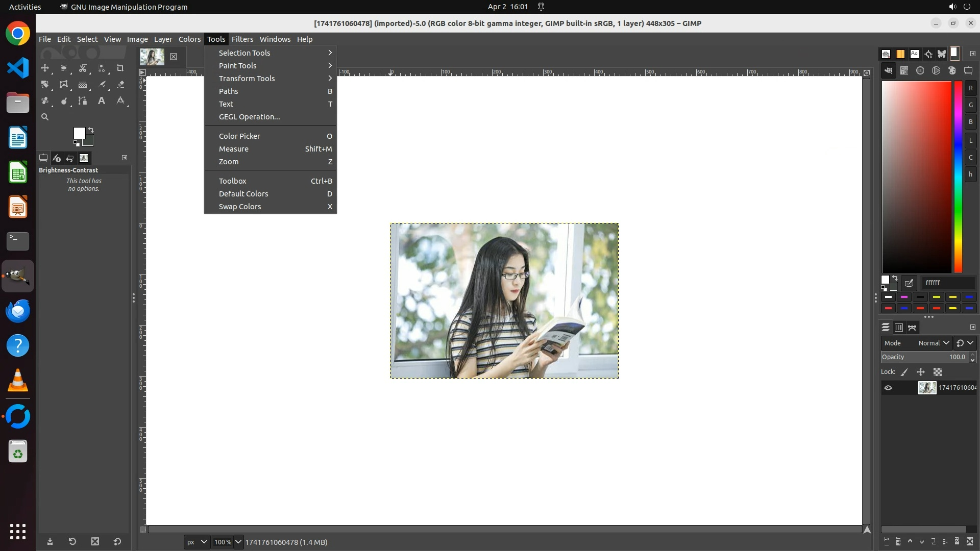The height and width of the screenshot is (551, 980).
Task: Select the Scissors Select tool
Action: click(83, 68)
